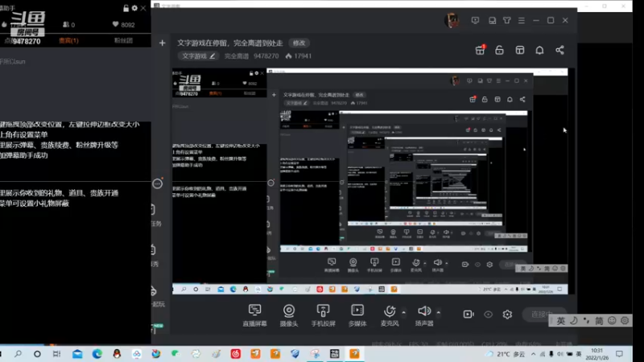The image size is (644, 362).
Task: Add the 摄像头 camera source
Action: pos(289,315)
